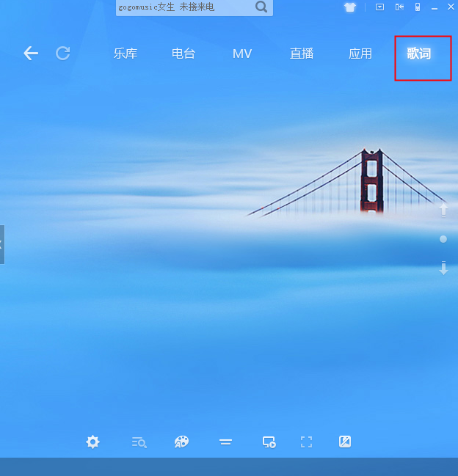
Task: Open the 电台 tab
Action: coord(183,54)
